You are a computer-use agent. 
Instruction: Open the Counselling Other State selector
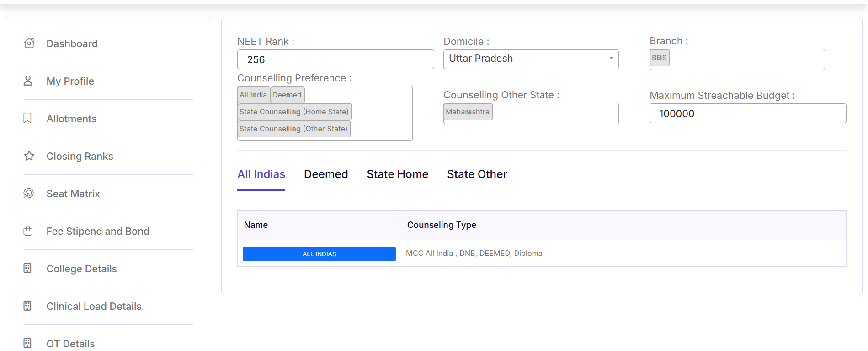[x=554, y=113]
